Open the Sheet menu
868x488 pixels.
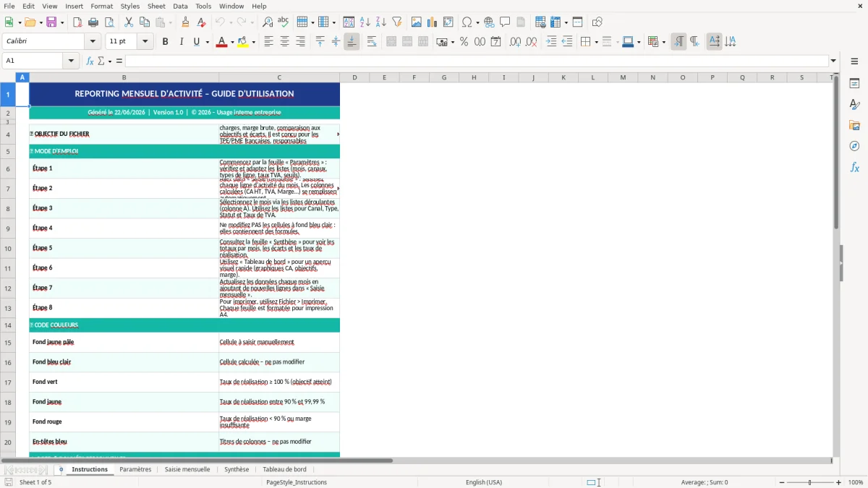(156, 6)
